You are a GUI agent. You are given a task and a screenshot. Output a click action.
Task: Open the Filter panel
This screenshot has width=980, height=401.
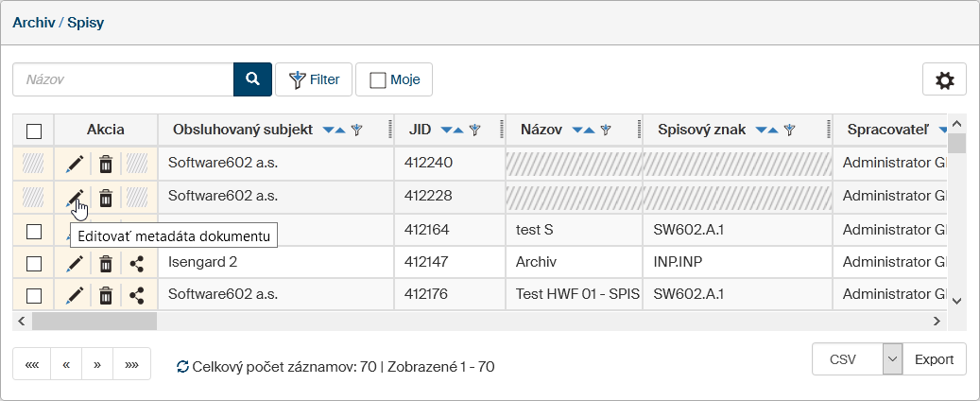314,80
